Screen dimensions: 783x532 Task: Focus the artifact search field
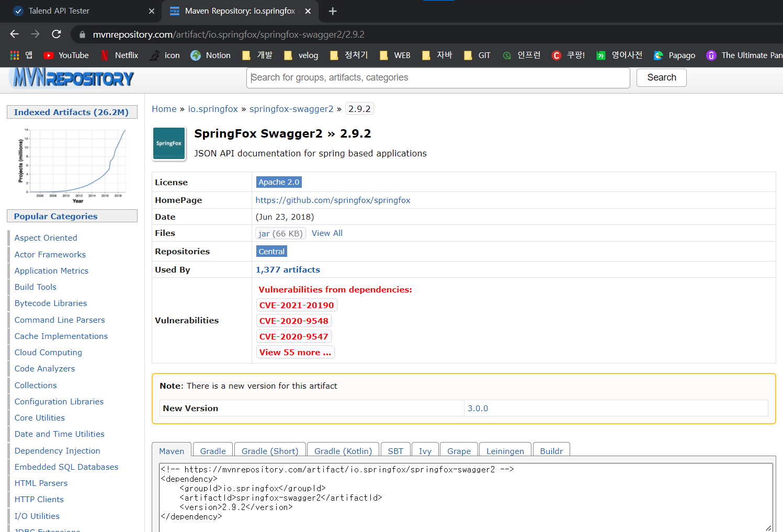(438, 77)
